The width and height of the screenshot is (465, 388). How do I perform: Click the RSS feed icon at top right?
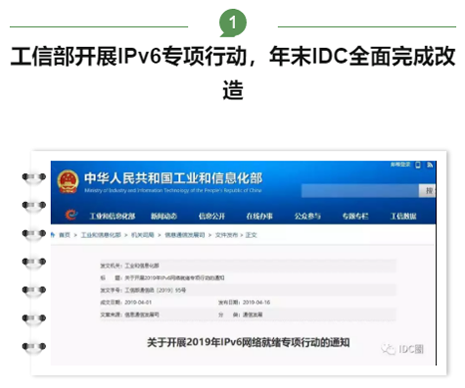click(x=430, y=165)
